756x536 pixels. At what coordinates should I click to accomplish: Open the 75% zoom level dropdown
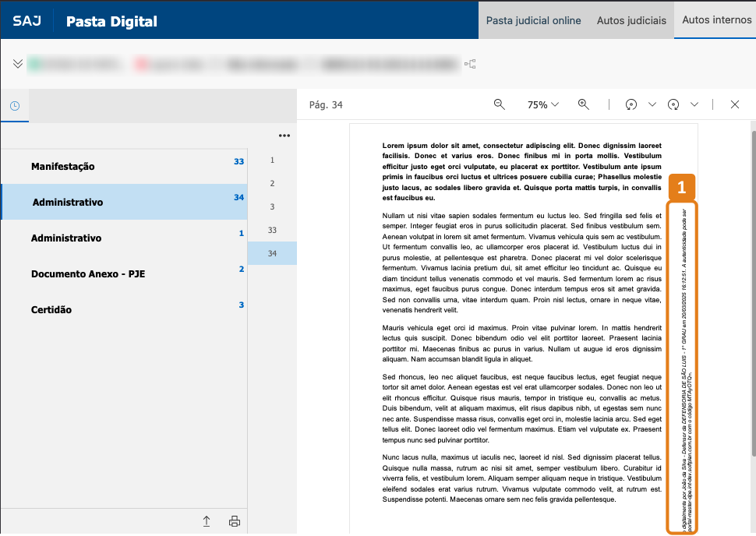pos(543,104)
